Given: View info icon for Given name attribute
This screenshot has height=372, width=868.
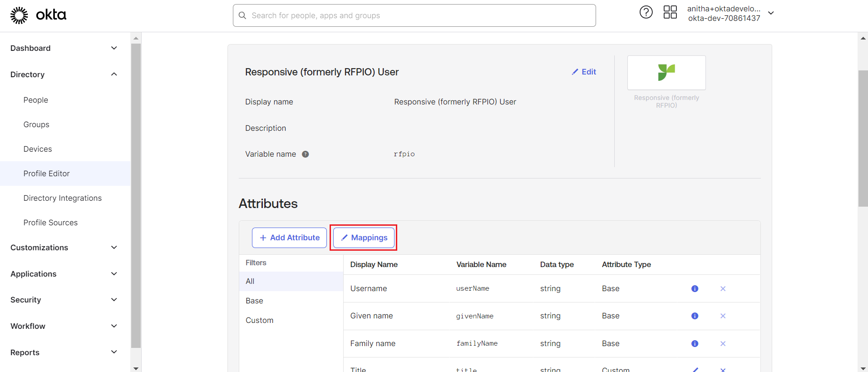Looking at the screenshot, I should [695, 316].
